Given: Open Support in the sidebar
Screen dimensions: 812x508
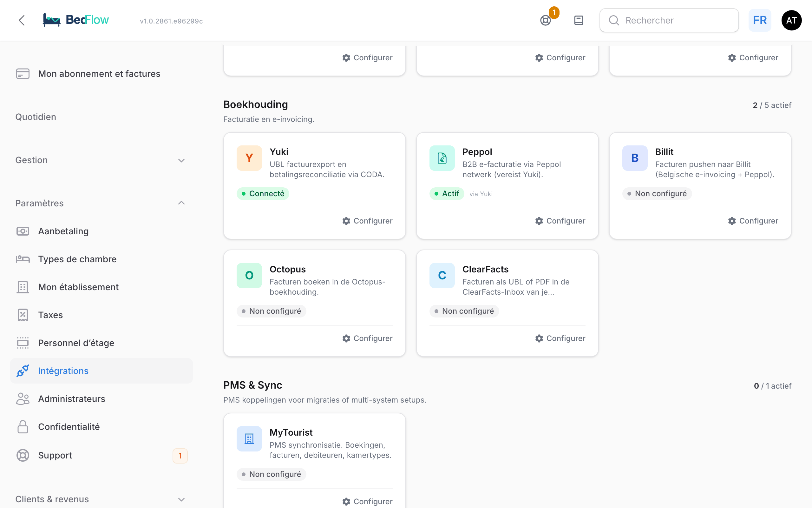Looking at the screenshot, I should 101,455.
